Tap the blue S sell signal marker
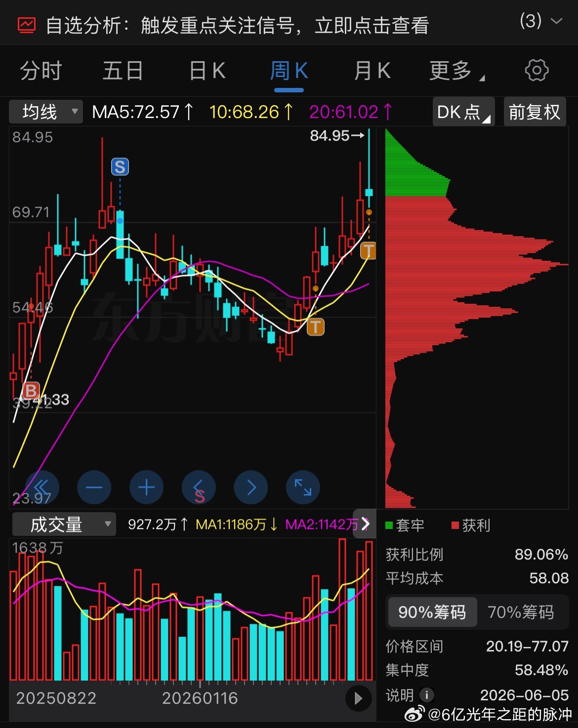This screenshot has height=728, width=578. tap(120, 167)
